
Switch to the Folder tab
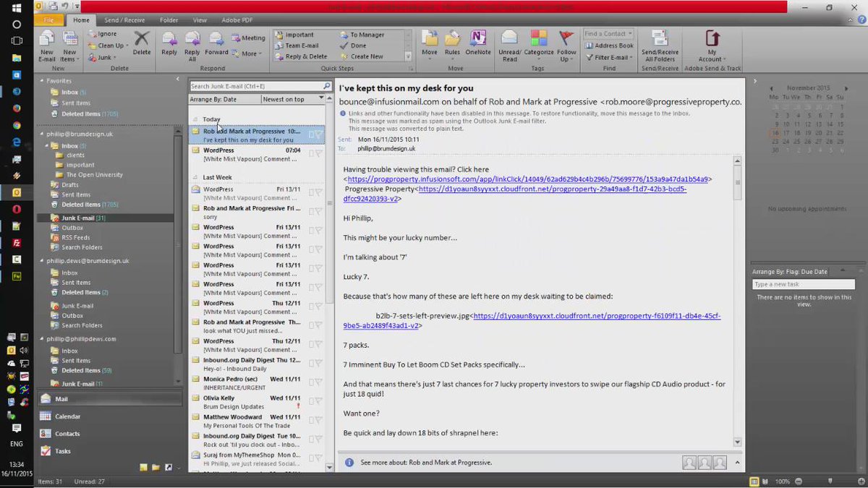(x=169, y=20)
